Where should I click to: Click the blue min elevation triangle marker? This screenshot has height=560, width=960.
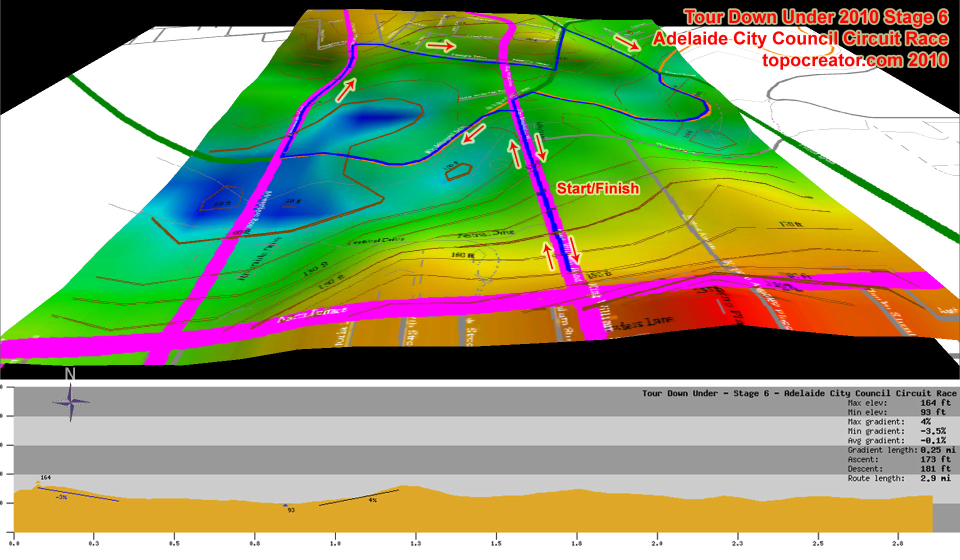[285, 505]
